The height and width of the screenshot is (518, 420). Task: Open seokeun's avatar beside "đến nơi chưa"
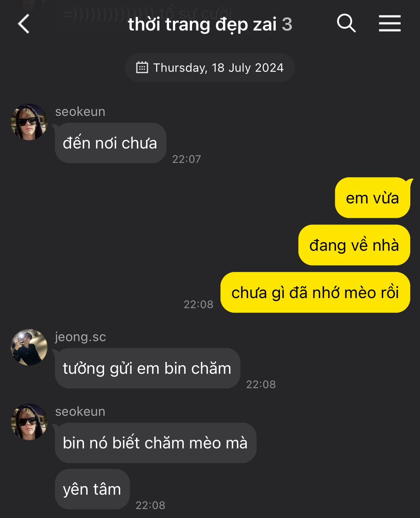(x=29, y=122)
